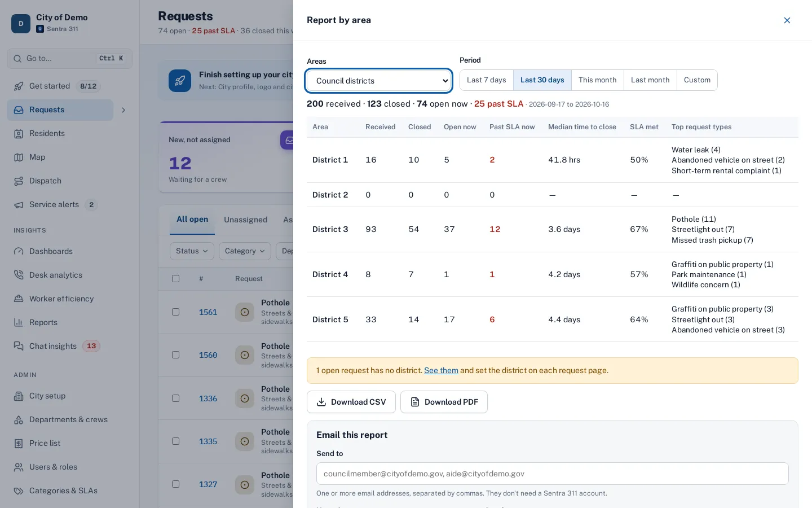The width and height of the screenshot is (812, 508).
Task: Open Residents via its sidebar icon
Action: 19,133
